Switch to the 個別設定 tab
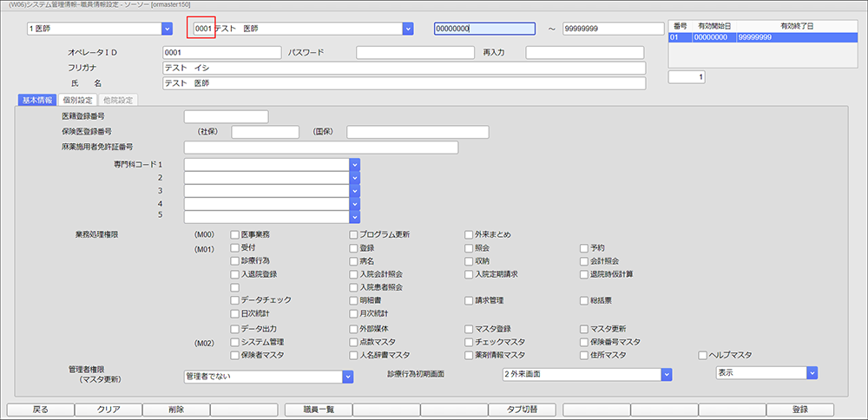 click(x=77, y=101)
